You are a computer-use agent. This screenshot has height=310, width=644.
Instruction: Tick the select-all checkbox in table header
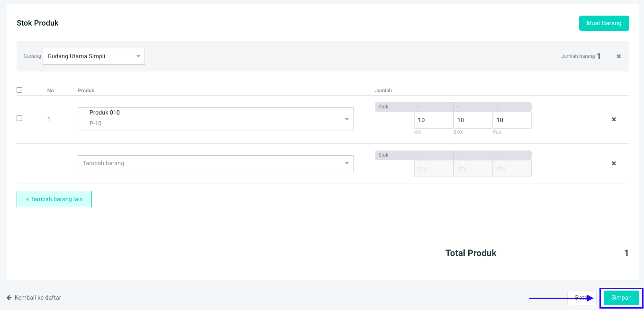tap(19, 90)
